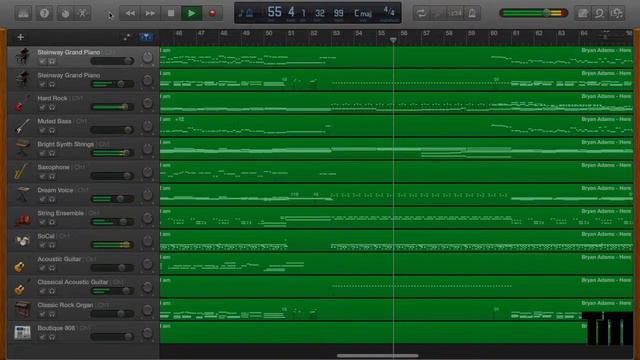Click the bar position 55 in LCD

point(274,12)
